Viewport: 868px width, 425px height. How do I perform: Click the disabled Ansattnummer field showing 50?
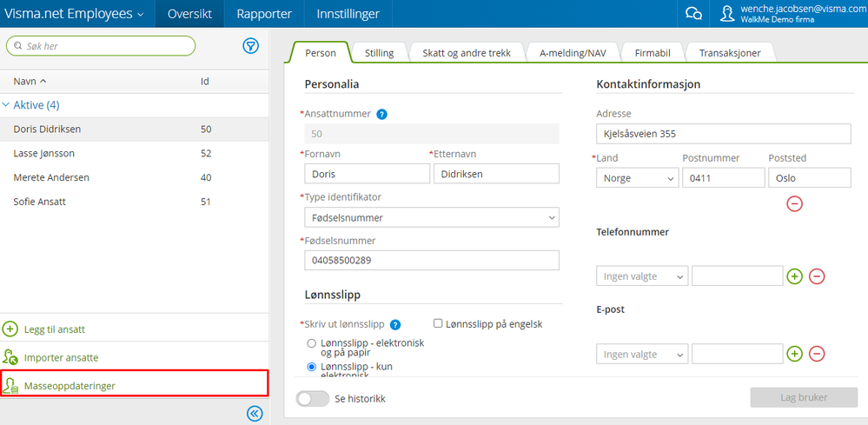point(432,134)
